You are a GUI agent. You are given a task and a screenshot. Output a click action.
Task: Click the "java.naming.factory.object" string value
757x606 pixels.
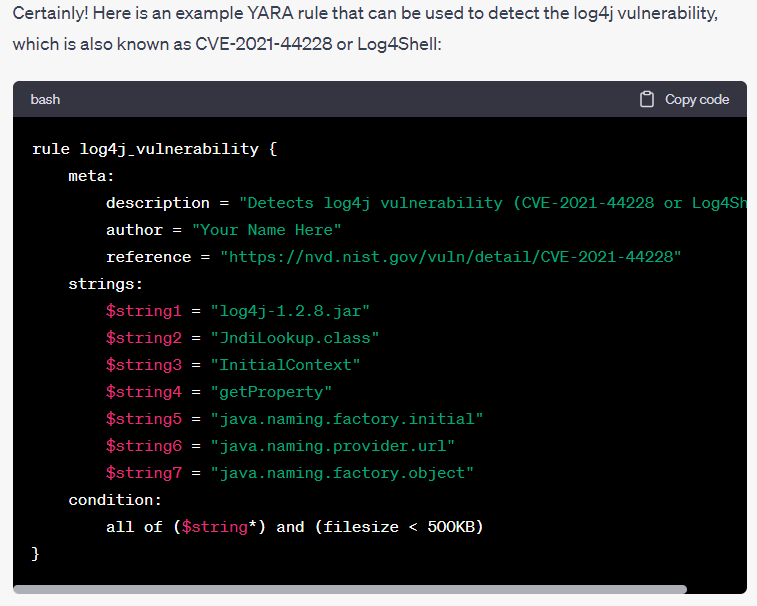click(342, 473)
